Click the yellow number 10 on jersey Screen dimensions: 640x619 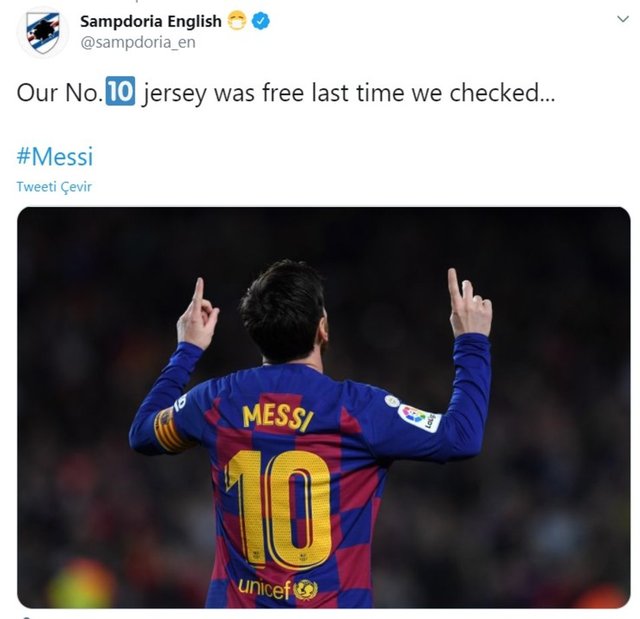pyautogui.click(x=278, y=510)
